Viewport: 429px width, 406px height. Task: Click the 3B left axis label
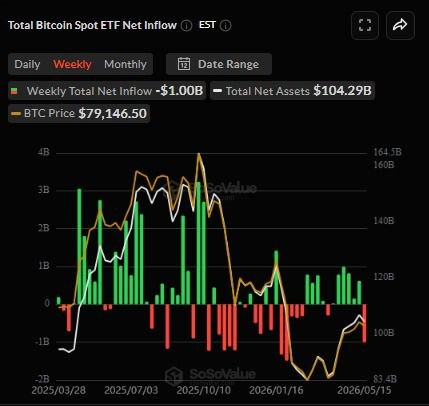pos(44,190)
